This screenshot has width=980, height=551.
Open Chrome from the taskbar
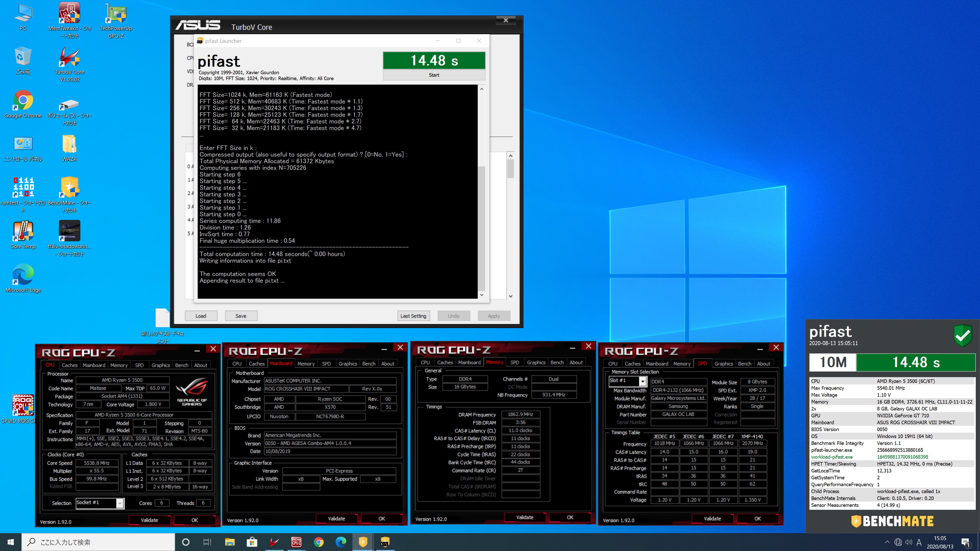pyautogui.click(x=318, y=542)
